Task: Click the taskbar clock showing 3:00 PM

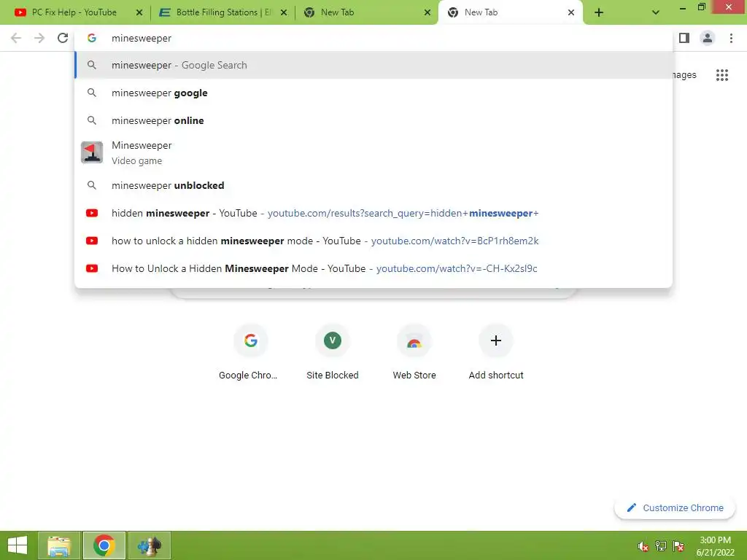Action: (x=716, y=546)
